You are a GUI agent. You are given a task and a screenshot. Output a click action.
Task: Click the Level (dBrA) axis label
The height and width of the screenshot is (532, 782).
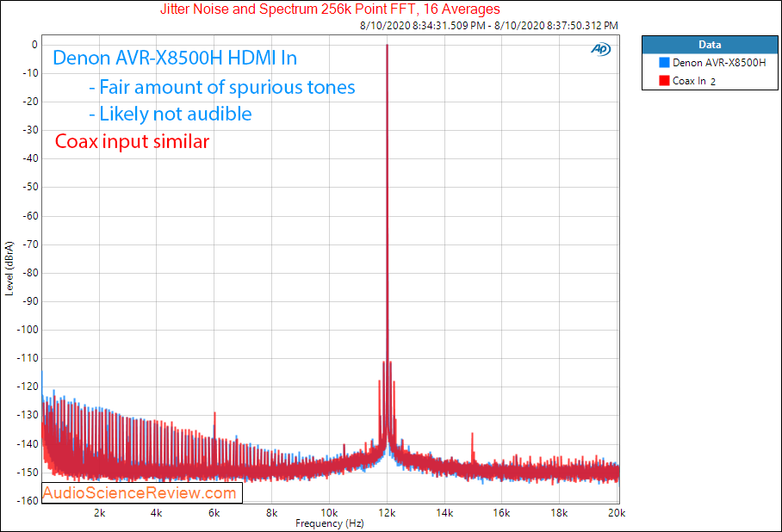9,269
